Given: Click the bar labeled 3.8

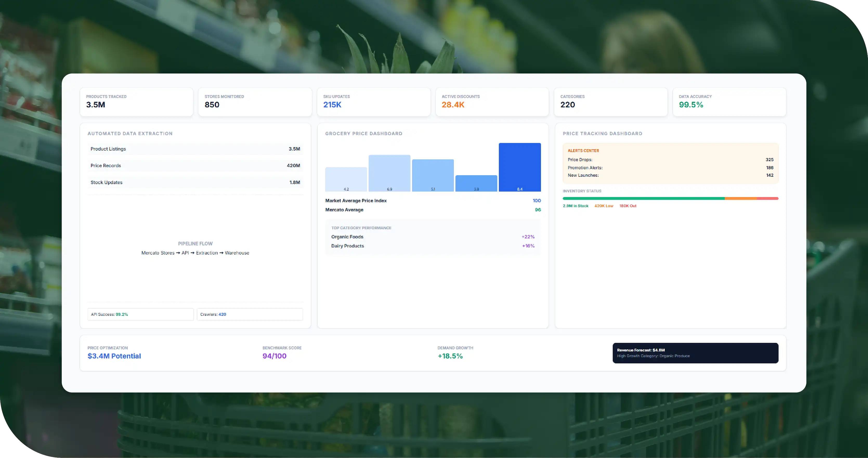Looking at the screenshot, I should click(476, 183).
